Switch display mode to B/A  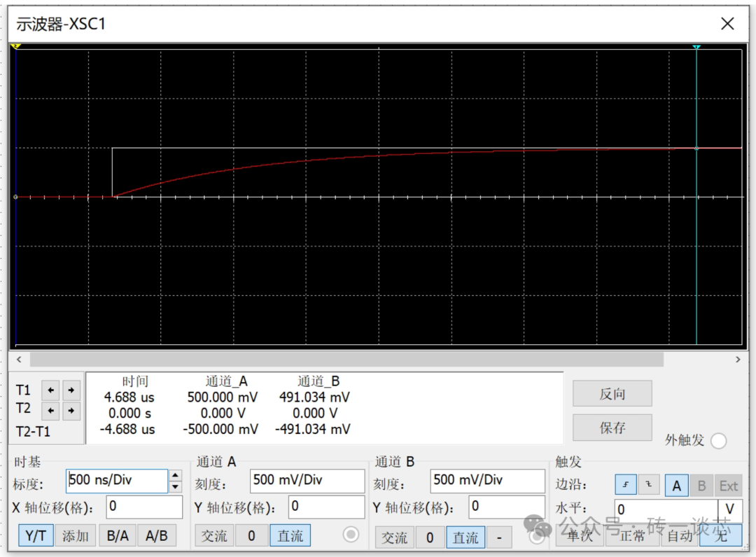tap(118, 536)
